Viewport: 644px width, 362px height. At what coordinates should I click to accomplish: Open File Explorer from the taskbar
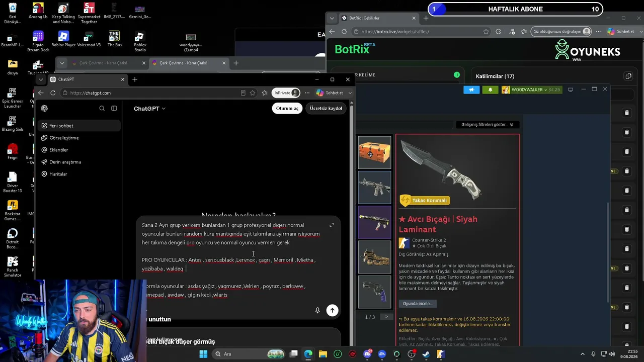click(x=323, y=354)
